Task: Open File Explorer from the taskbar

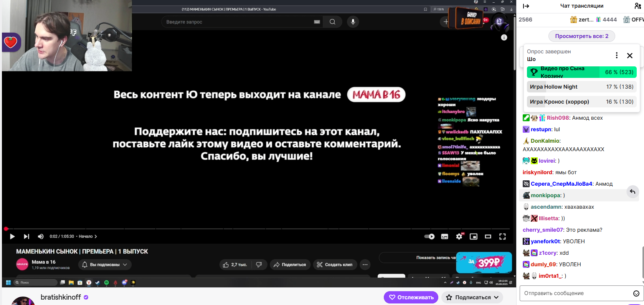Action: pyautogui.click(x=71, y=283)
